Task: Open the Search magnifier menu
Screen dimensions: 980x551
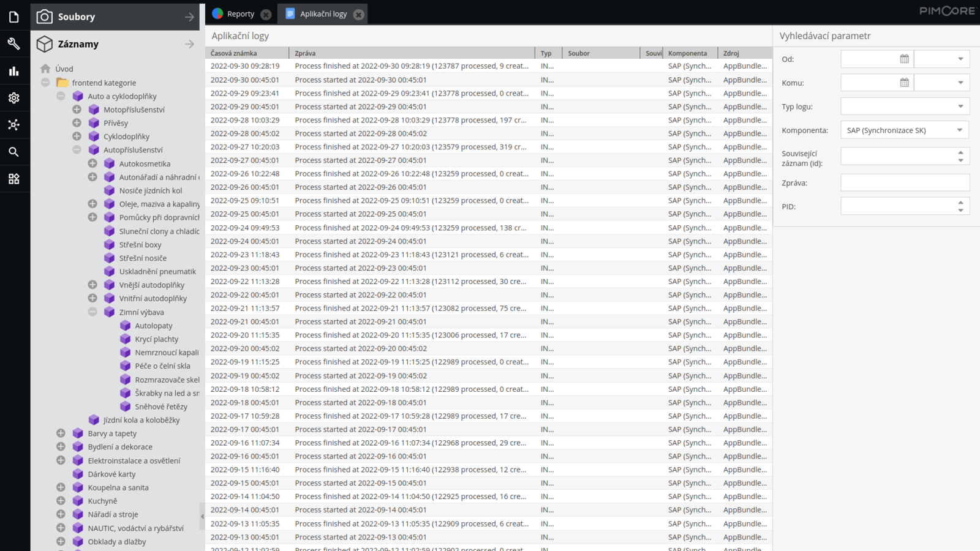Action: (13, 152)
